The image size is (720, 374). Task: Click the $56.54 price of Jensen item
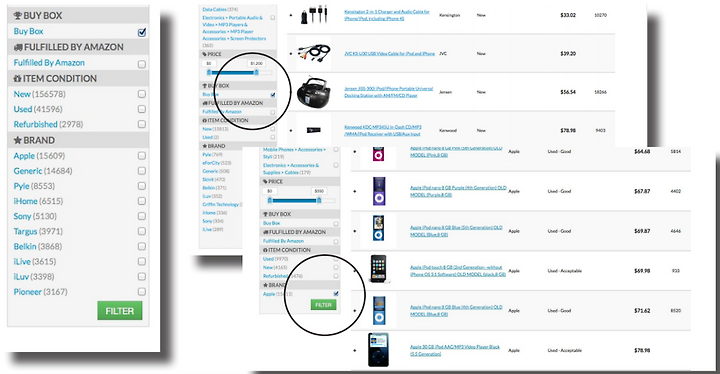pyautogui.click(x=568, y=92)
